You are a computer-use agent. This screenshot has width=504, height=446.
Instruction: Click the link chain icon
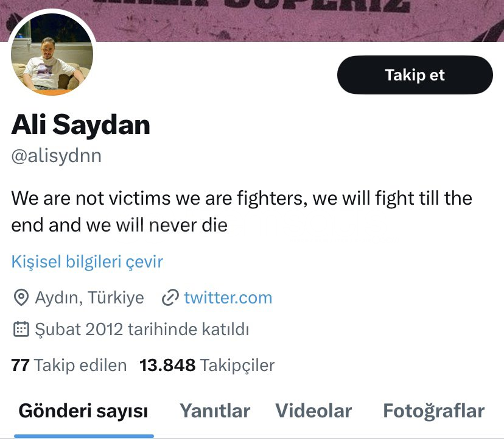[170, 298]
